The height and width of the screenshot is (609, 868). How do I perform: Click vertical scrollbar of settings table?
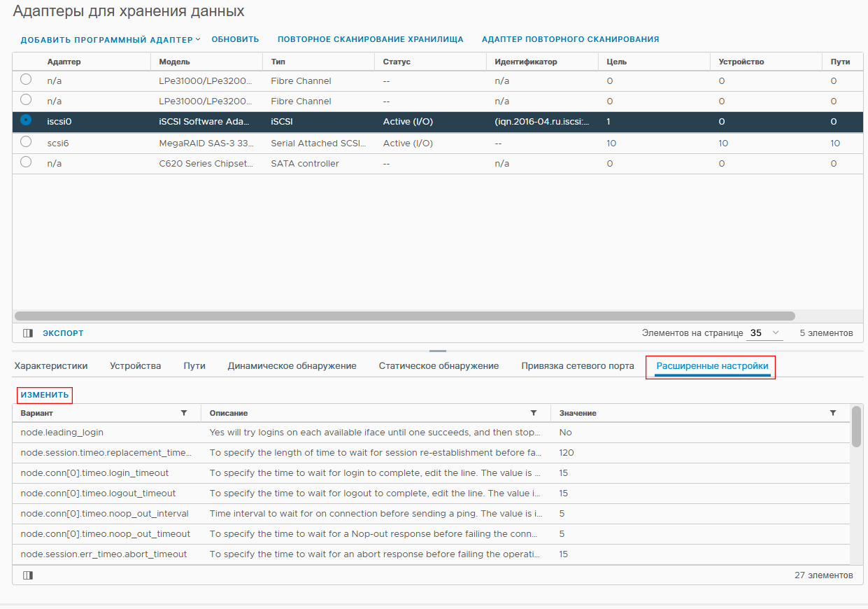[856, 426]
